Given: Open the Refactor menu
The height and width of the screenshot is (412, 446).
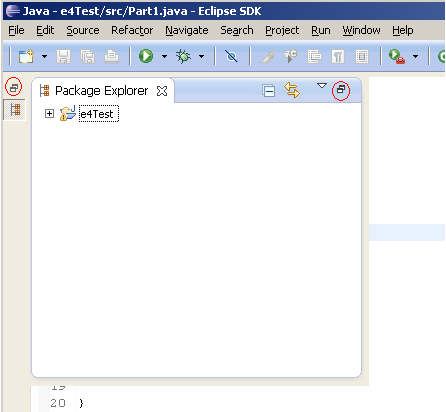Looking at the screenshot, I should point(132,30).
